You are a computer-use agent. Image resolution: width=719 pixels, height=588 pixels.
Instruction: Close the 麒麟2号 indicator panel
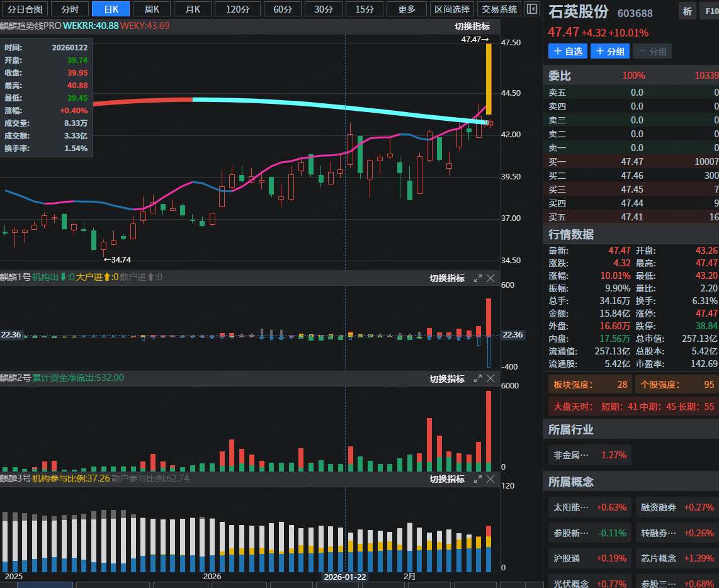point(491,378)
